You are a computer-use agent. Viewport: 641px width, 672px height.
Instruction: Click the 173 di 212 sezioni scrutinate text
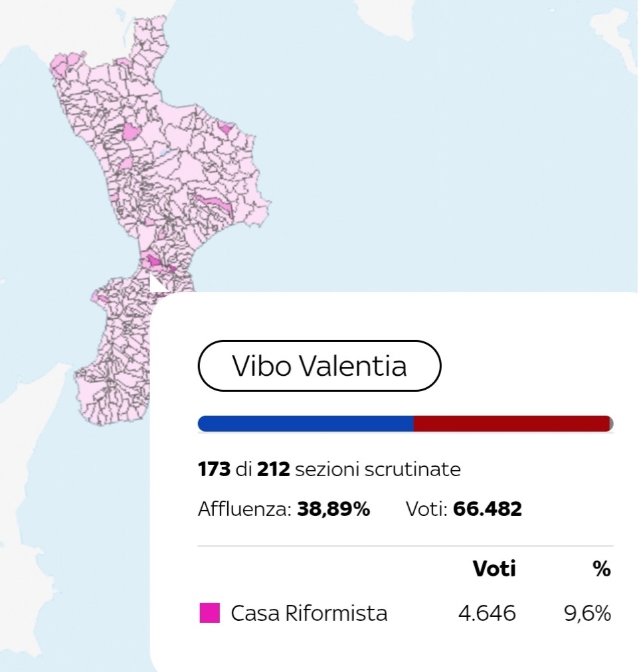point(329,469)
